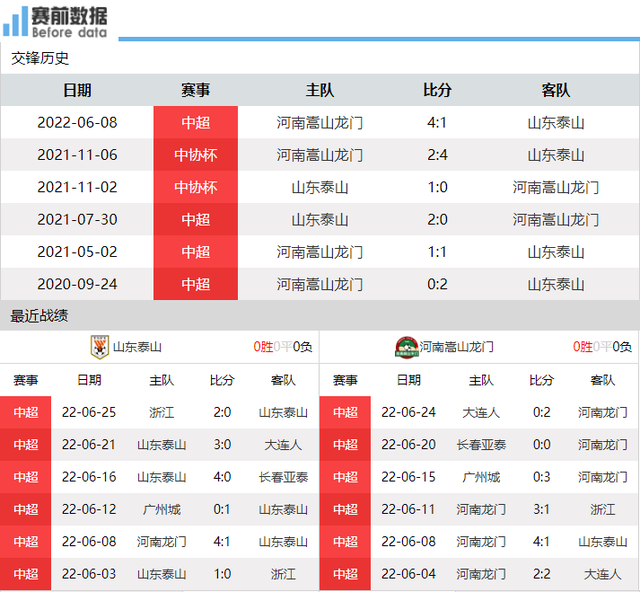The height and width of the screenshot is (592, 640).
Task: Click 长春亚泰 away team on 22-06-16 row
Action: (x=283, y=477)
